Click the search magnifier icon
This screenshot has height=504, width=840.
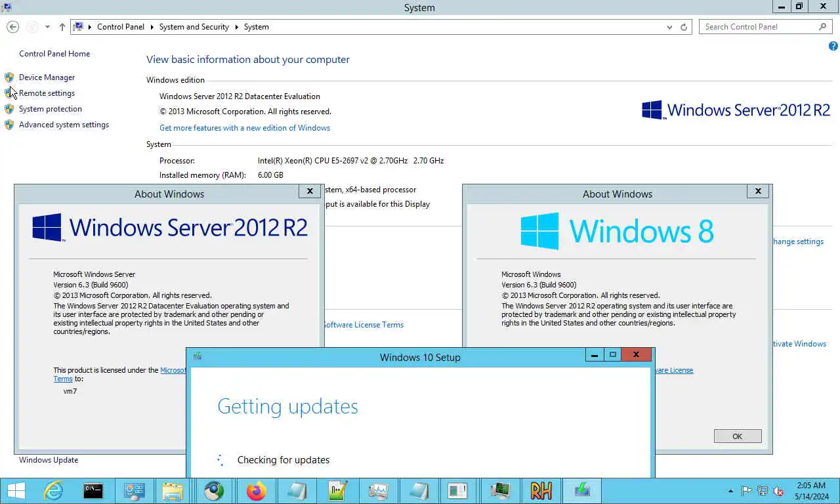pyautogui.click(x=823, y=27)
